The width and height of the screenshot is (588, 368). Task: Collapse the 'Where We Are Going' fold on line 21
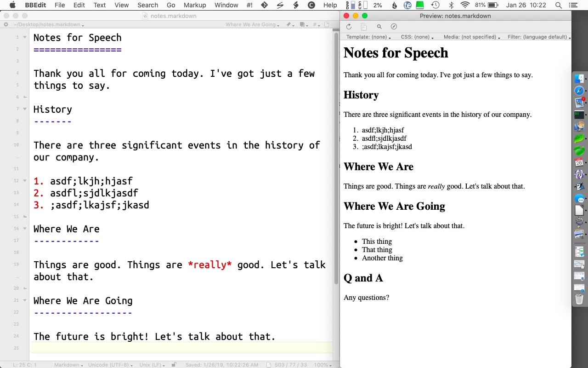pos(25,301)
